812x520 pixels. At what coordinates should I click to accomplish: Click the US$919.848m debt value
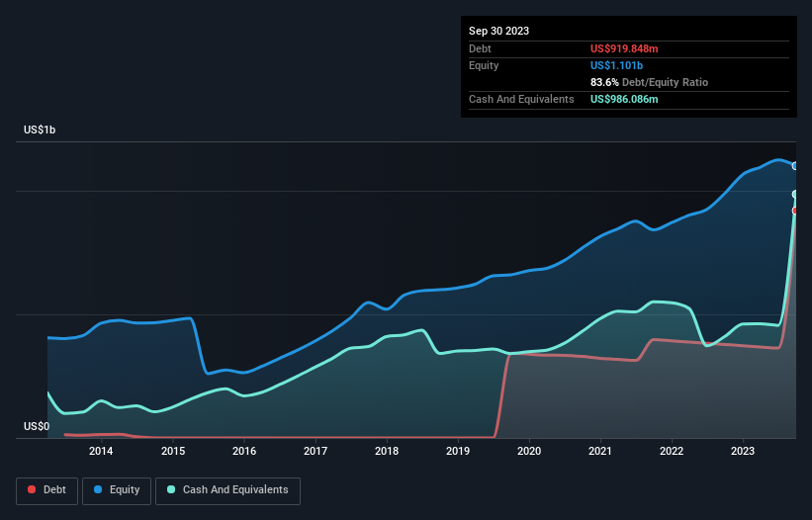[x=624, y=48]
